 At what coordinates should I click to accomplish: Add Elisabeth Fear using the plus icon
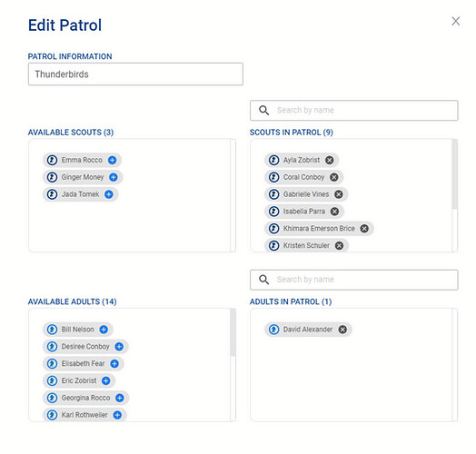click(x=114, y=363)
